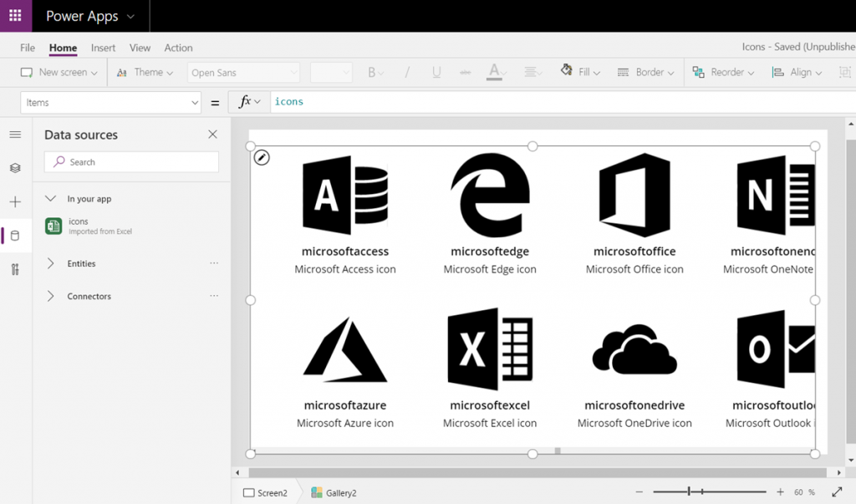Select the Microsoft Azure icon image

click(x=345, y=349)
